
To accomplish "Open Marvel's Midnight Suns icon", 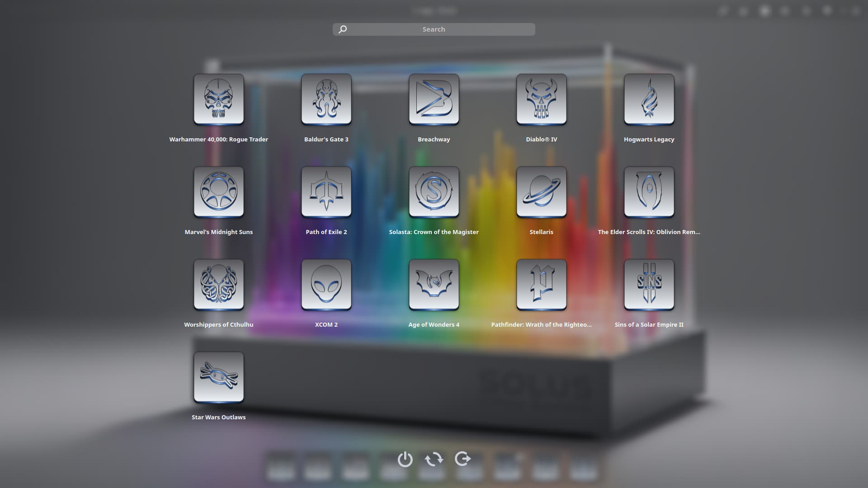I will pyautogui.click(x=219, y=192).
